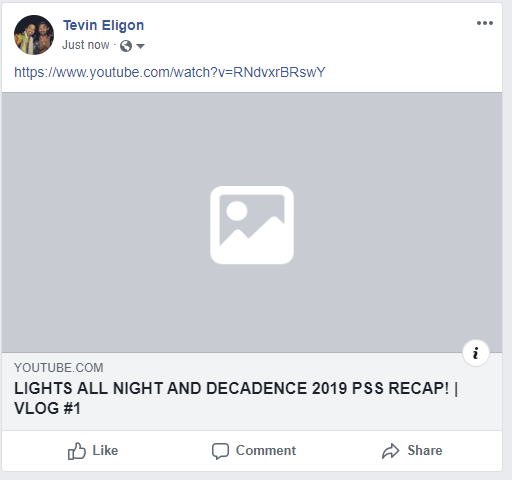Click the globe public-audience icon
The height and width of the screenshot is (483, 514).
click(126, 46)
